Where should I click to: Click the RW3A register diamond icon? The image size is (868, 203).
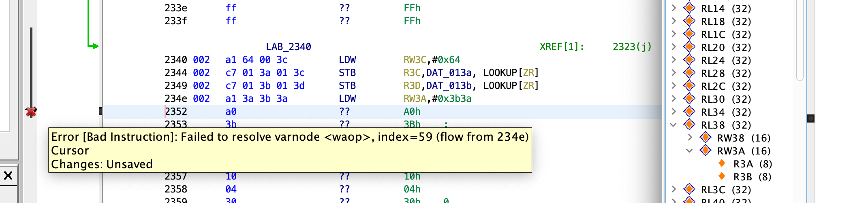pyautogui.click(x=705, y=150)
